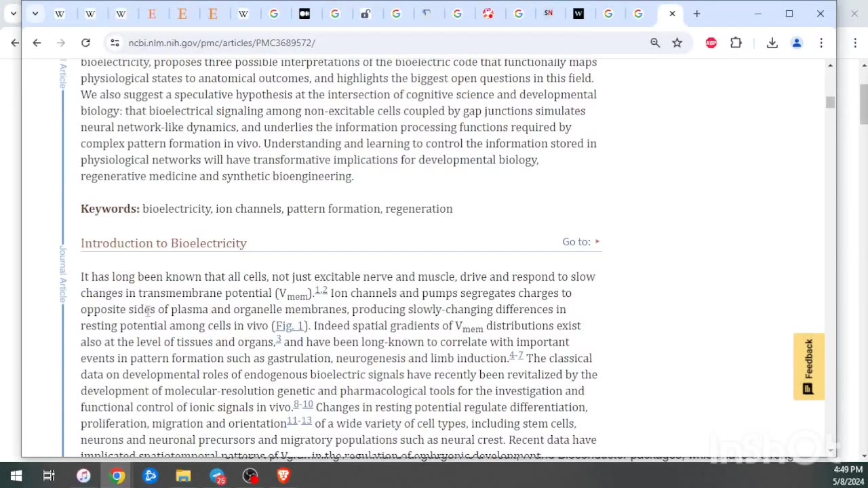Viewport: 868px width, 488px height.
Task: Click the yellow Feedback button
Action: pyautogui.click(x=809, y=367)
